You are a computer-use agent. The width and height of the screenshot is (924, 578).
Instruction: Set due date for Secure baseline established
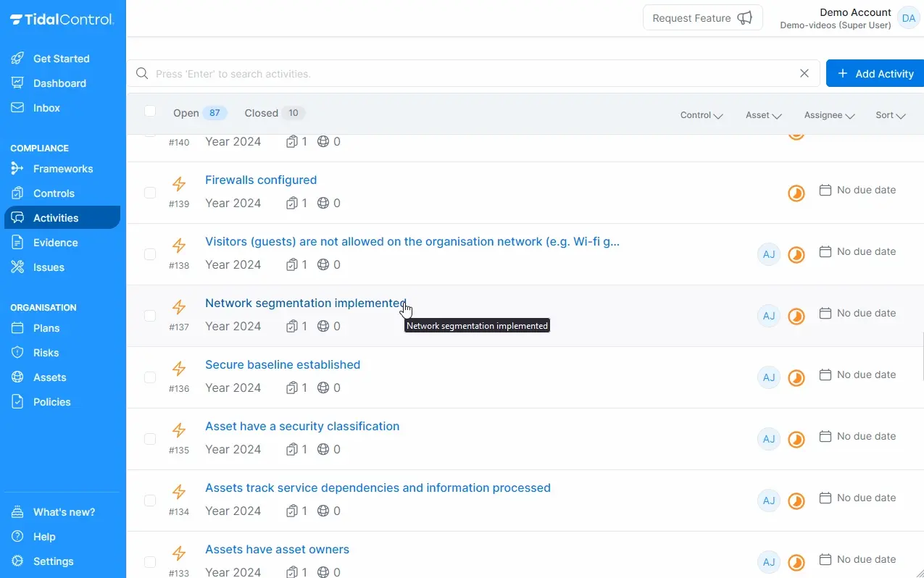pyautogui.click(x=857, y=374)
